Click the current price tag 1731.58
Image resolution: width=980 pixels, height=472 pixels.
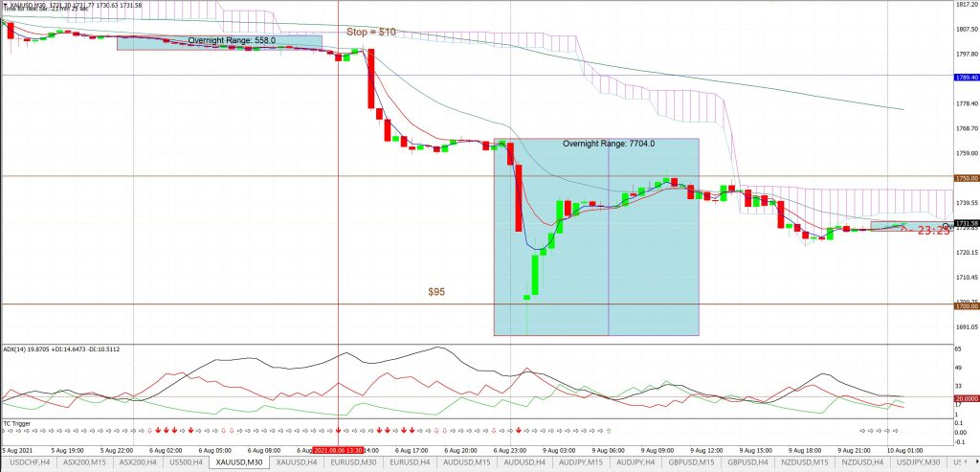966,223
